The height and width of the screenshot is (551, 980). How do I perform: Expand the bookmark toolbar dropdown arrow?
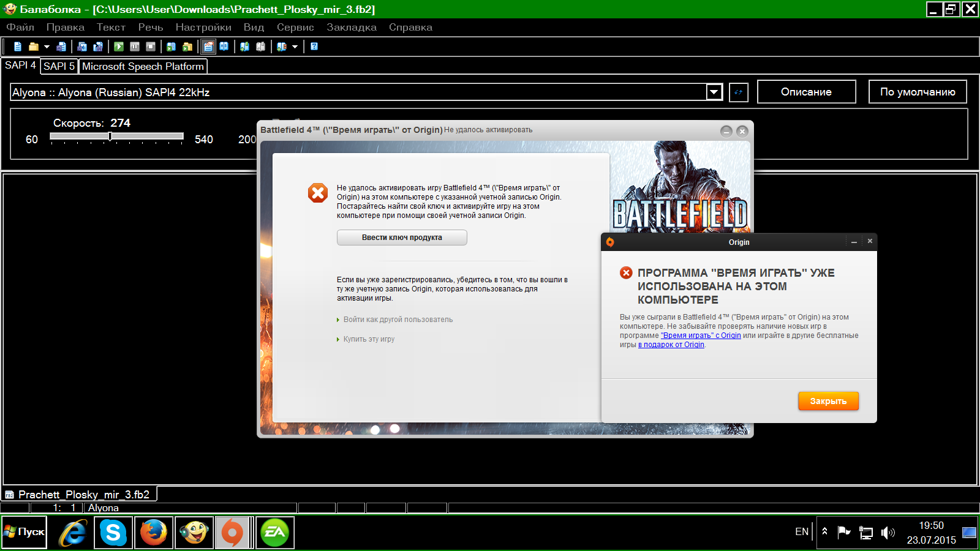point(295,47)
